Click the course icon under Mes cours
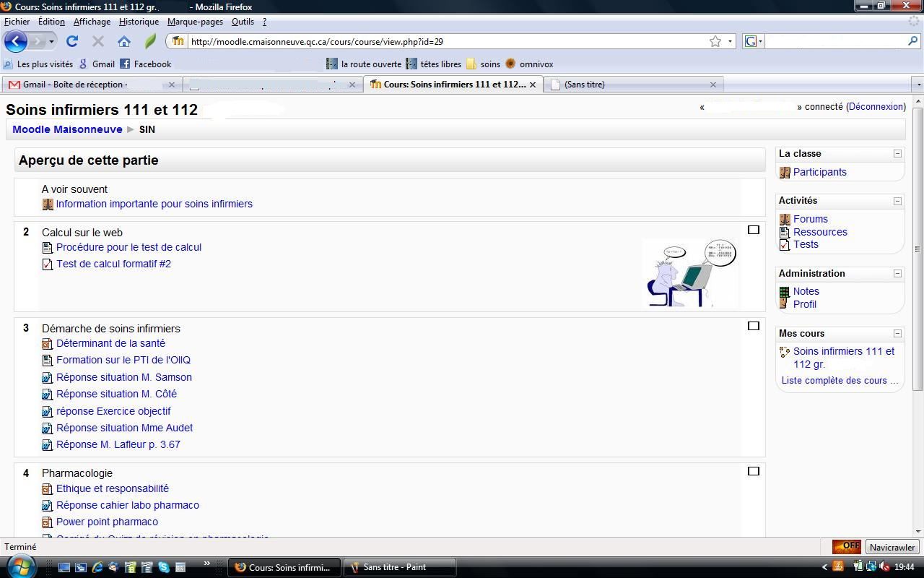This screenshot has width=924, height=578. pyautogui.click(x=785, y=352)
